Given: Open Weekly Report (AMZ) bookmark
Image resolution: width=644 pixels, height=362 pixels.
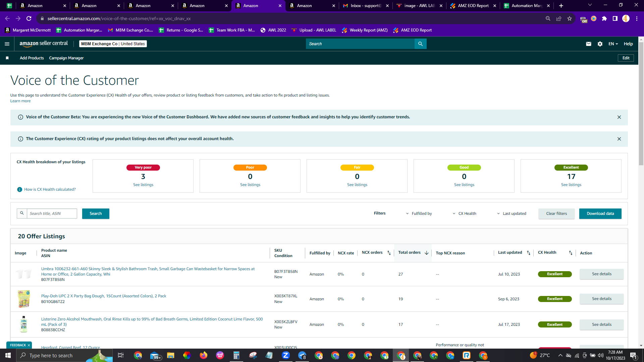Looking at the screenshot, I should coord(365,30).
